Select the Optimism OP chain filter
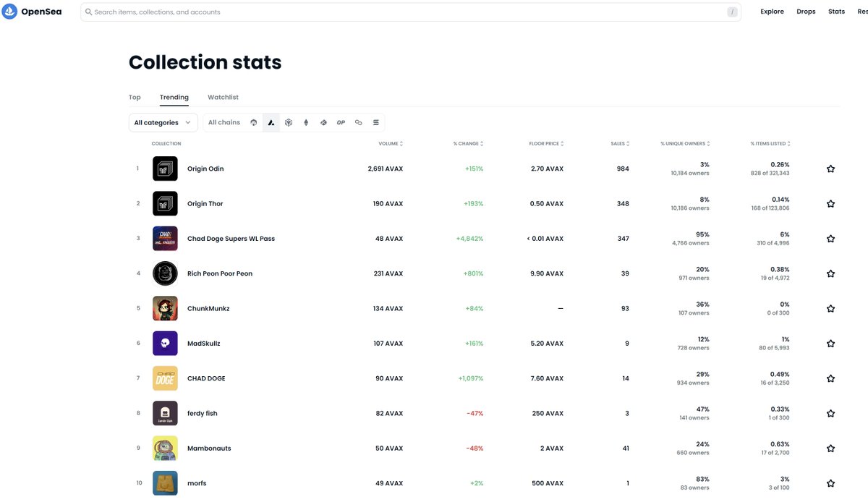 [341, 123]
